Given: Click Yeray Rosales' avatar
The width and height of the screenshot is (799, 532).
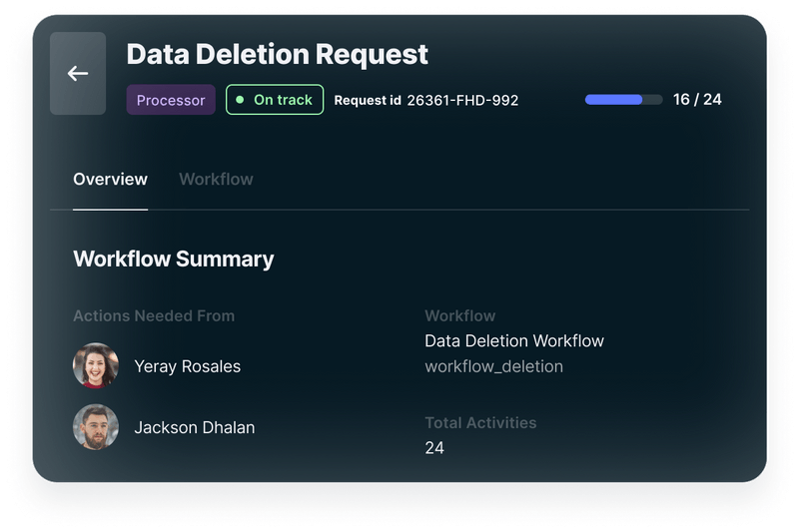Looking at the screenshot, I should click(96, 366).
